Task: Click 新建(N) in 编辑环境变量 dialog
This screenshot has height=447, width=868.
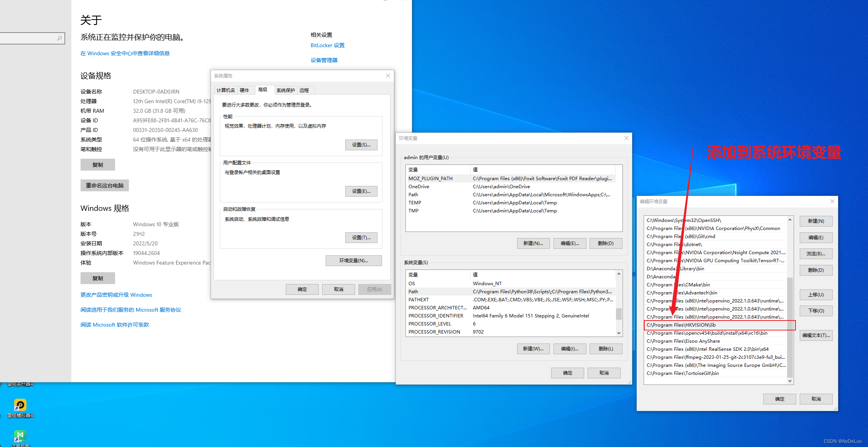Action: point(816,221)
